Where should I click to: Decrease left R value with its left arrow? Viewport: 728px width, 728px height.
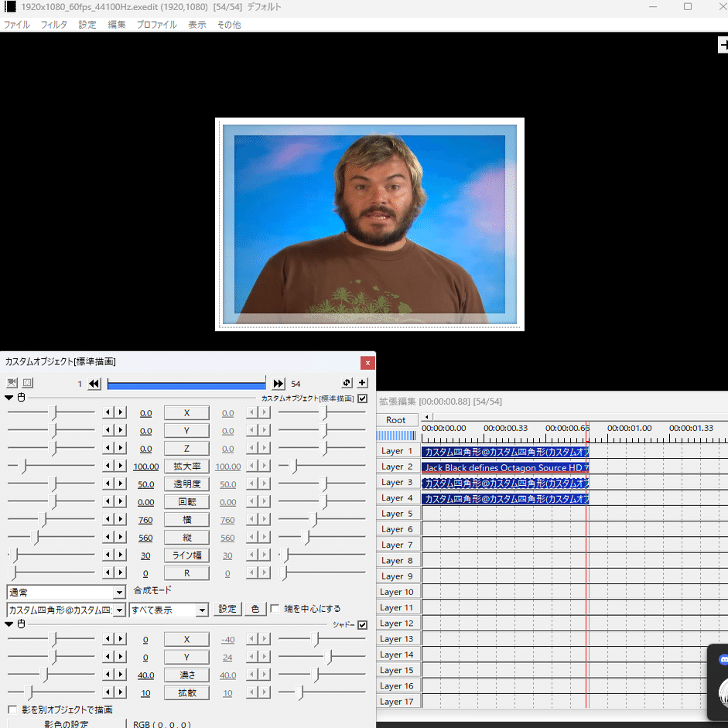click(108, 572)
